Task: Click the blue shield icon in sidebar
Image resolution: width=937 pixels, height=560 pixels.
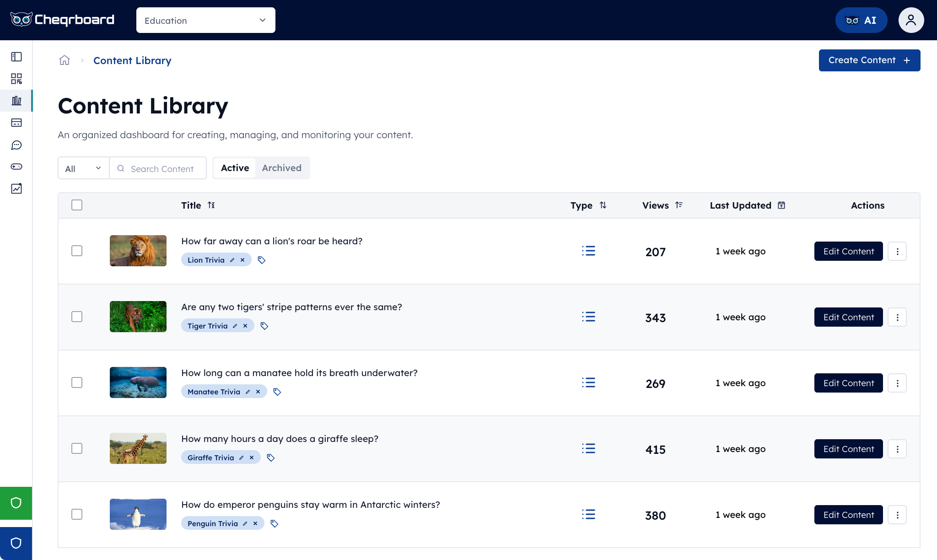Action: point(16,544)
